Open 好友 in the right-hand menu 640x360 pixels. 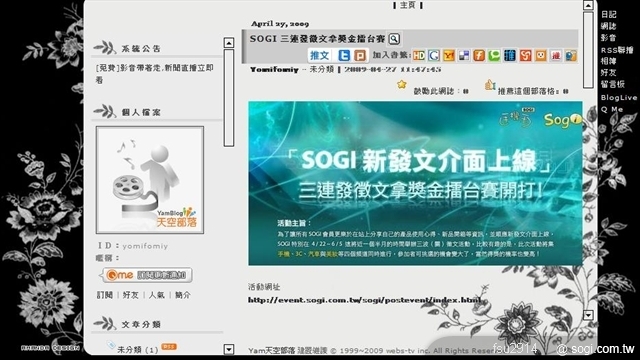[x=609, y=73]
